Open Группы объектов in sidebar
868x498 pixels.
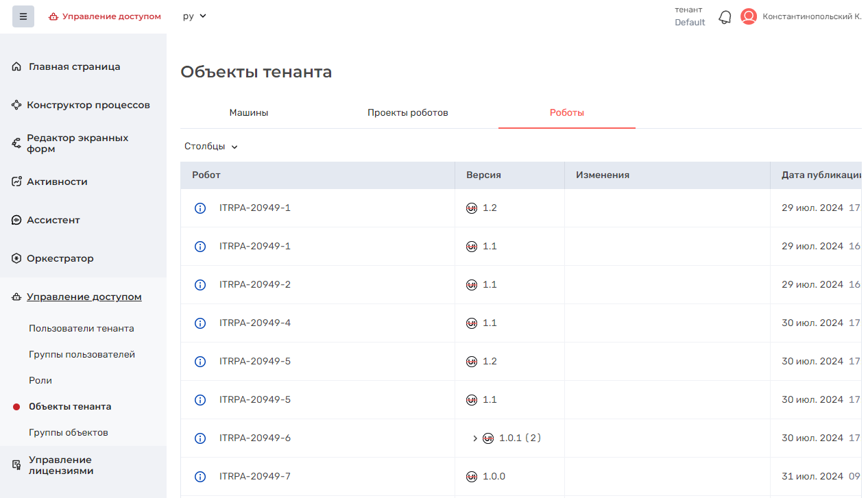click(x=68, y=433)
